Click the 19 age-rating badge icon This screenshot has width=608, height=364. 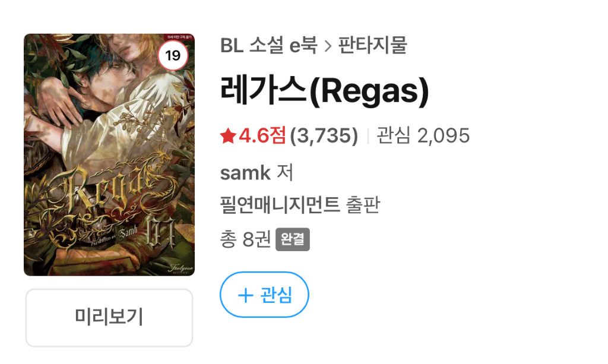click(x=173, y=55)
